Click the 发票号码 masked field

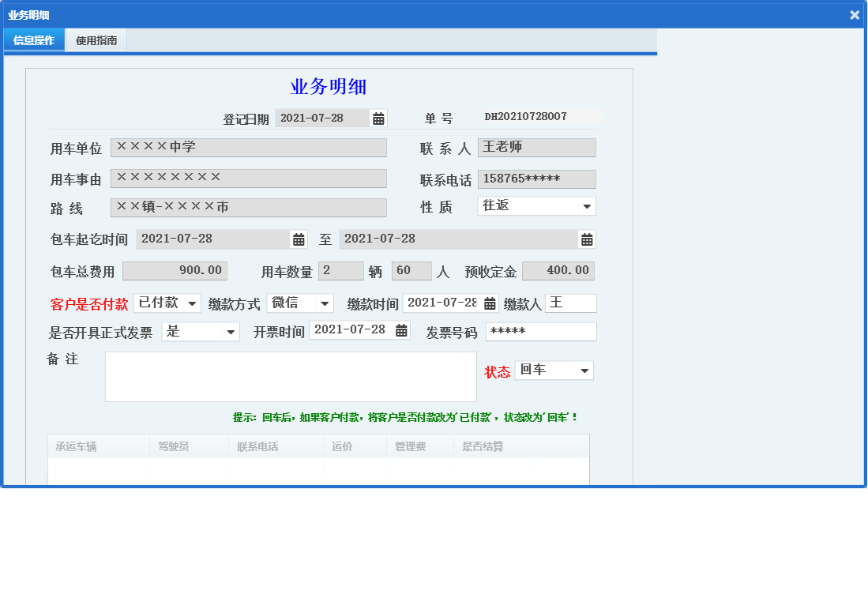(541, 331)
